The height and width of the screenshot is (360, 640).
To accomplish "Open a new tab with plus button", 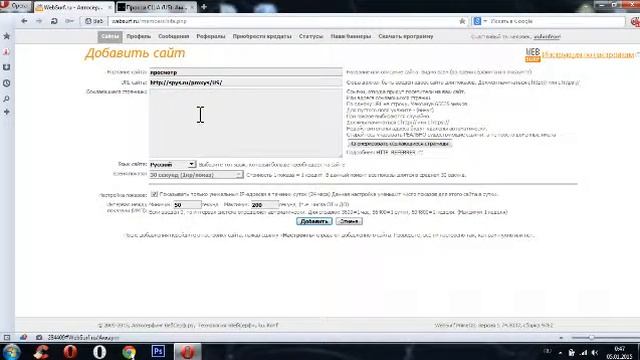I will (204, 7).
